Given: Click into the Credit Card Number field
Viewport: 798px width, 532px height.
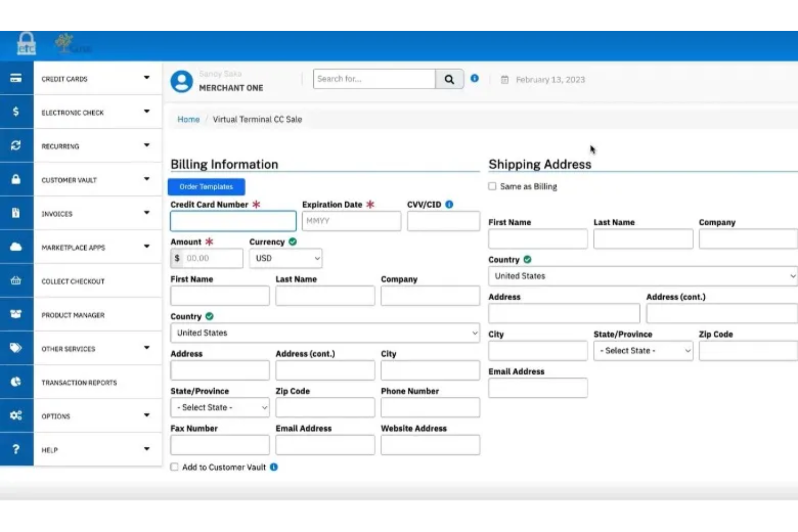Looking at the screenshot, I should tap(232, 221).
